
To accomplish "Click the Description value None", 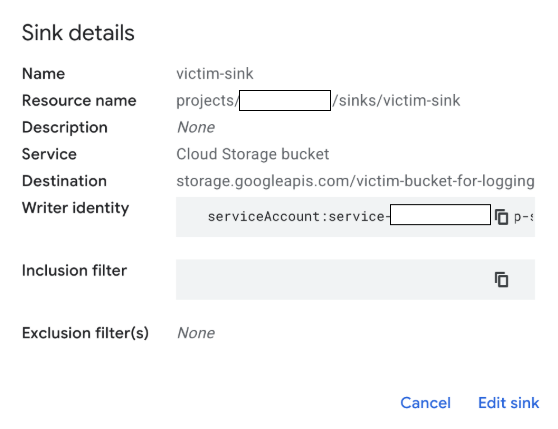I will pyautogui.click(x=196, y=127).
